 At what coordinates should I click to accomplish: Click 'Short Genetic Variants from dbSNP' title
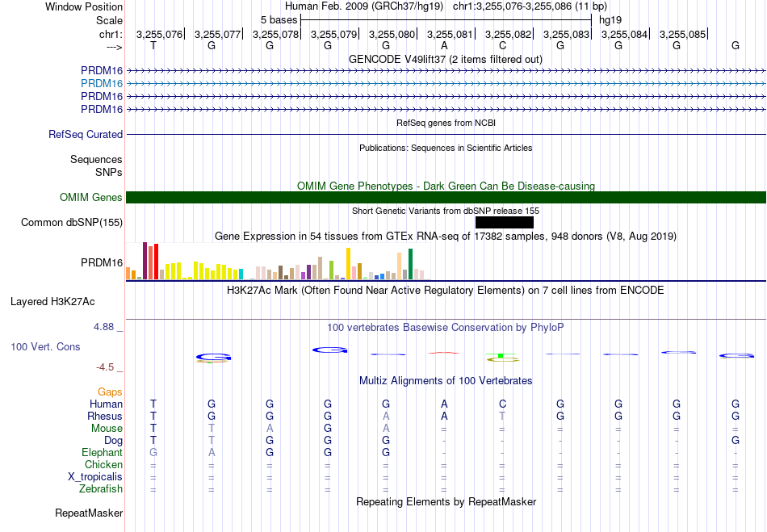point(446,212)
